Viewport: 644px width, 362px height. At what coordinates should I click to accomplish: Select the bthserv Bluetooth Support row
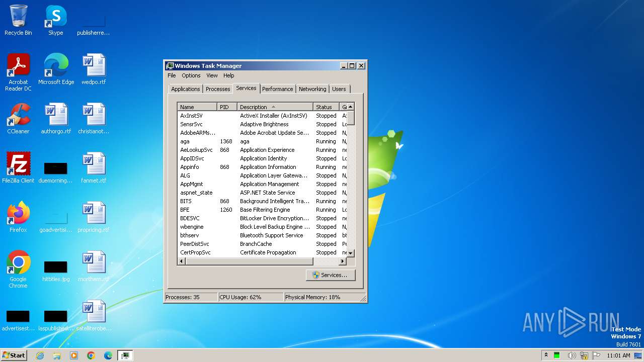click(262, 235)
